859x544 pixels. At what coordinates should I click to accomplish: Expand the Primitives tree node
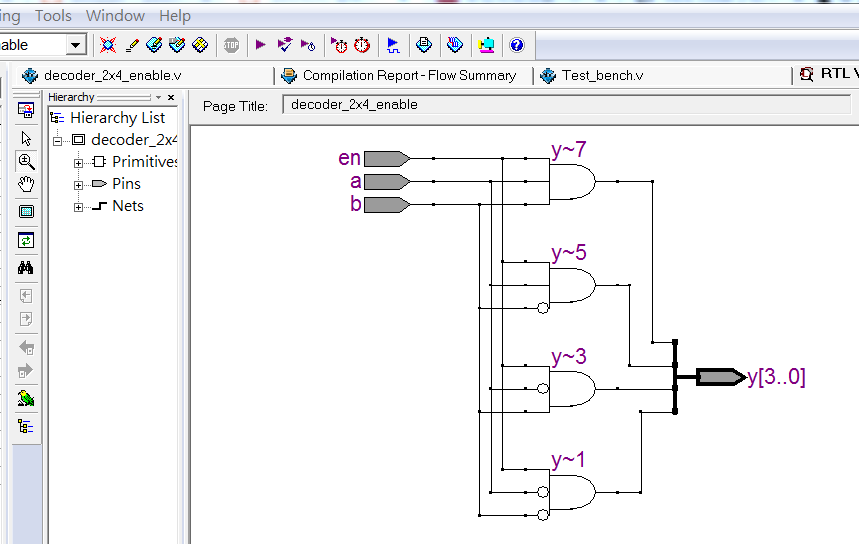(x=78, y=163)
